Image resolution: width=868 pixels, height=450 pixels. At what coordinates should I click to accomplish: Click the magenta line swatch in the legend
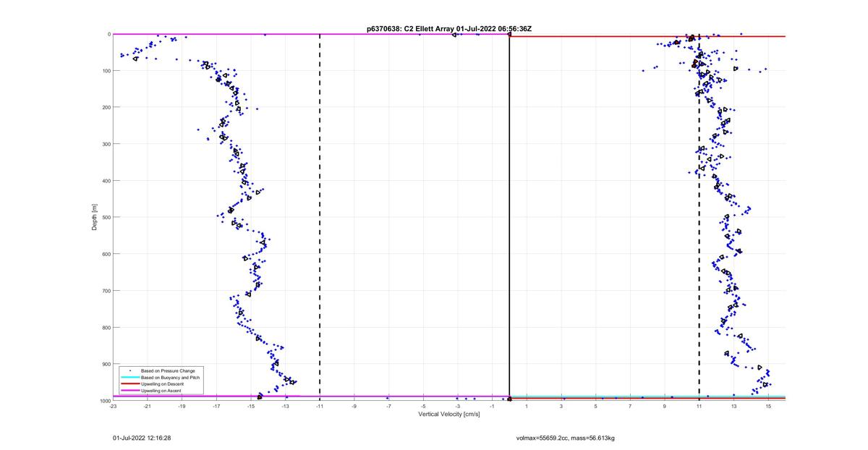point(129,391)
